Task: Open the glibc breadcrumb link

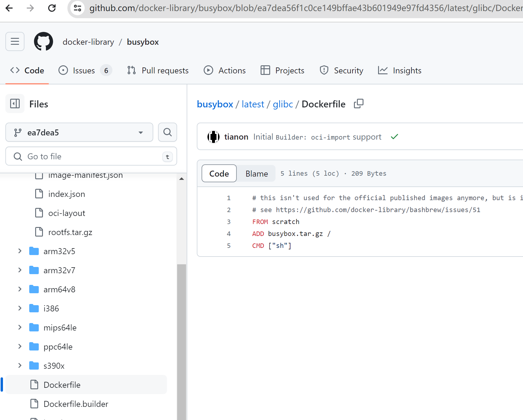Action: coord(283,104)
